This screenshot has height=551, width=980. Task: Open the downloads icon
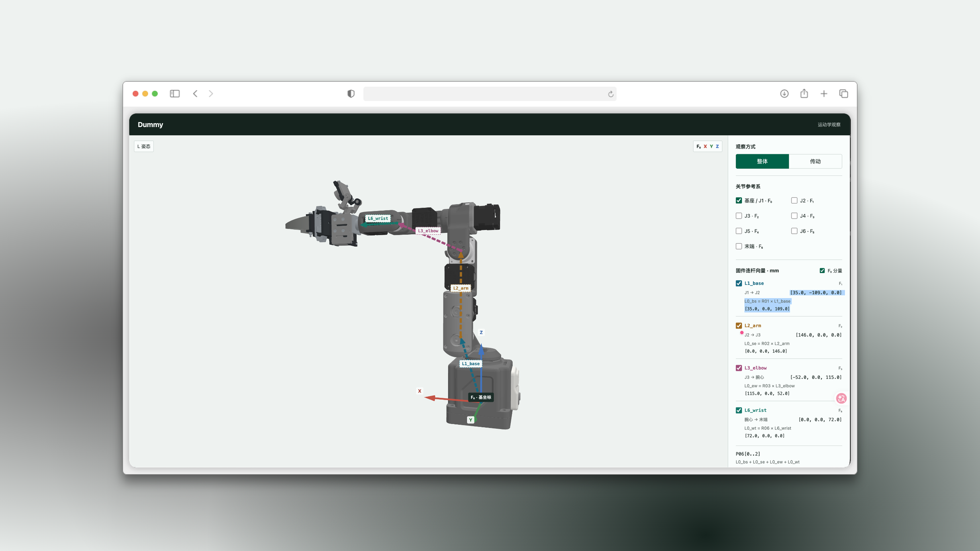(x=784, y=94)
